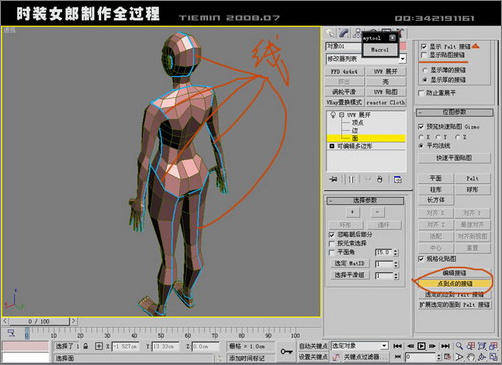Toggle key mode icon
Viewport: 502px width, 365px height.
pos(398,357)
